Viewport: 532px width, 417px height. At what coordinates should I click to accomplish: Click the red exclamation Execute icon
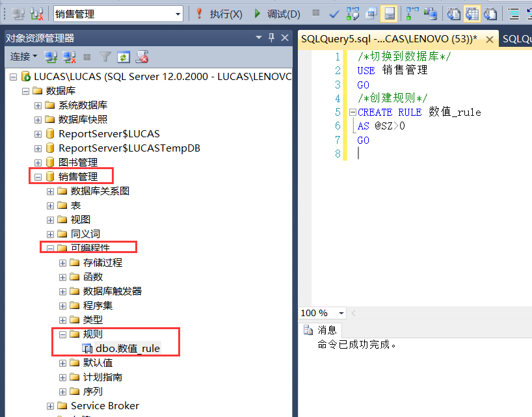pyautogui.click(x=199, y=14)
